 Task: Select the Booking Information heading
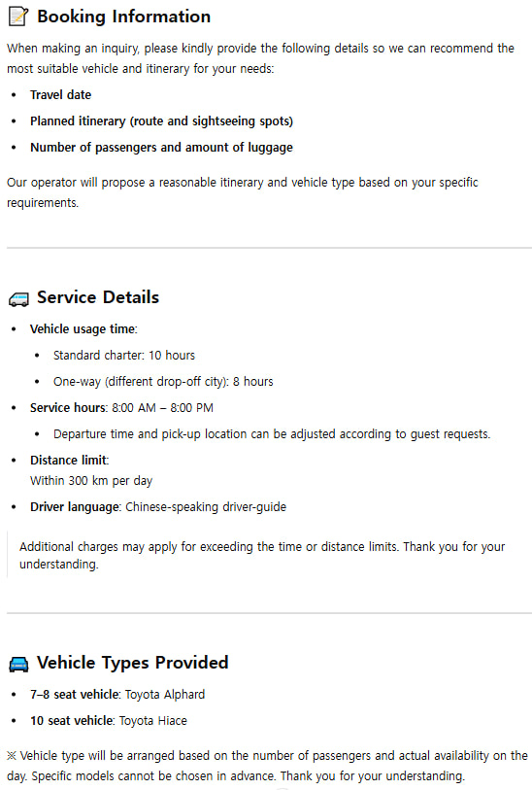click(x=124, y=17)
